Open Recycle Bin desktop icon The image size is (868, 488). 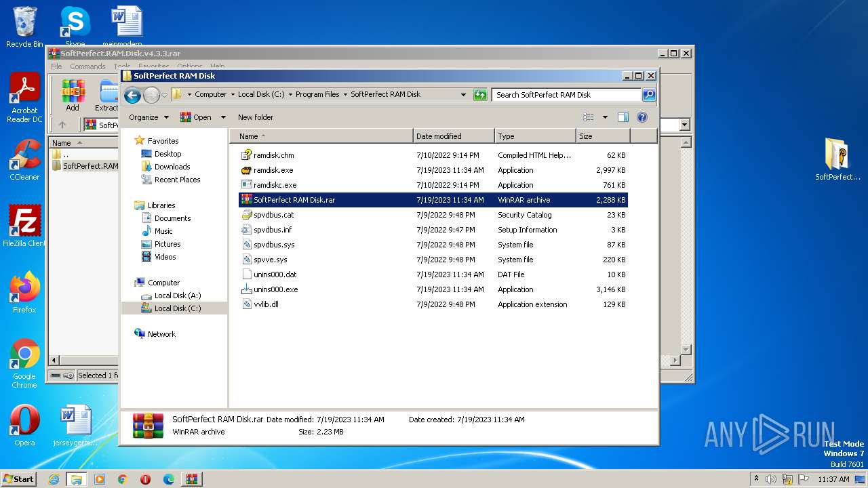24,27
